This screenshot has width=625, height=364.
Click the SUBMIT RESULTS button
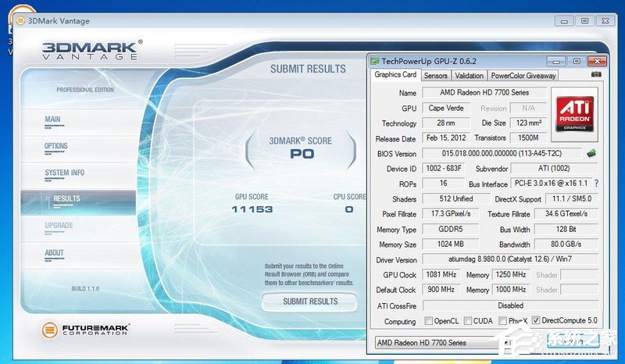(309, 302)
